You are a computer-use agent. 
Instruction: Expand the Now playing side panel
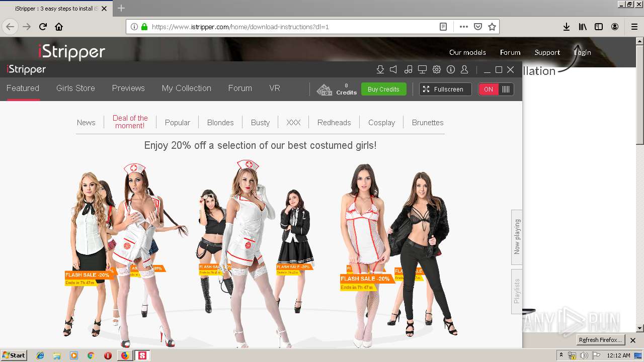517,237
